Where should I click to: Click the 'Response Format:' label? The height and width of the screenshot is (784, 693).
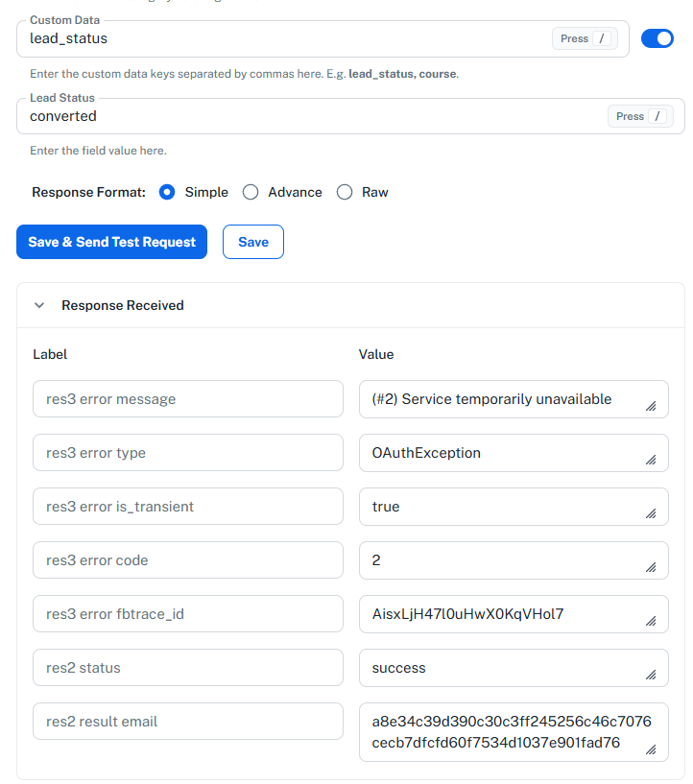point(88,192)
